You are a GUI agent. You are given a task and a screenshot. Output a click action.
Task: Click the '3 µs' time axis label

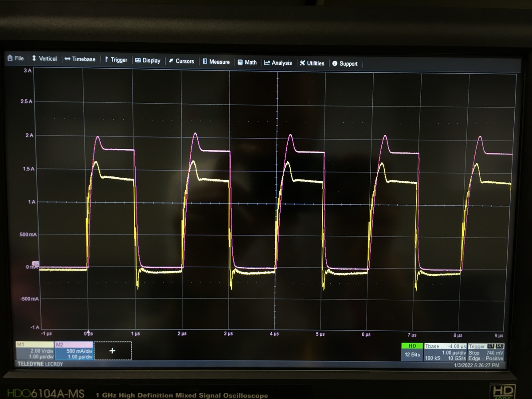tap(228, 333)
